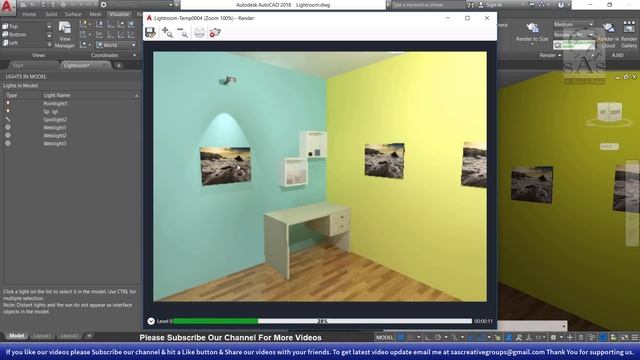The width and height of the screenshot is (640, 360).
Task: Open the Surface ribbon tab
Action: click(x=73, y=14)
